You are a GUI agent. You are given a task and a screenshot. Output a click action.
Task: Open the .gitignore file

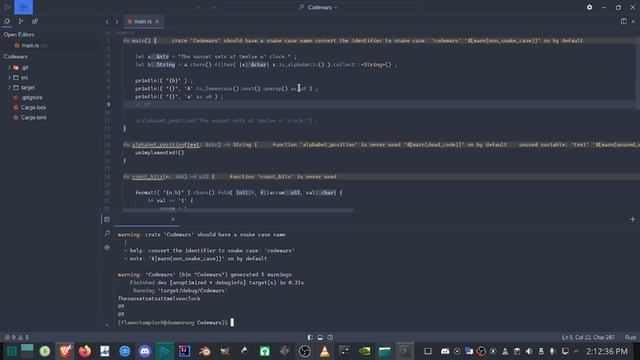32,98
